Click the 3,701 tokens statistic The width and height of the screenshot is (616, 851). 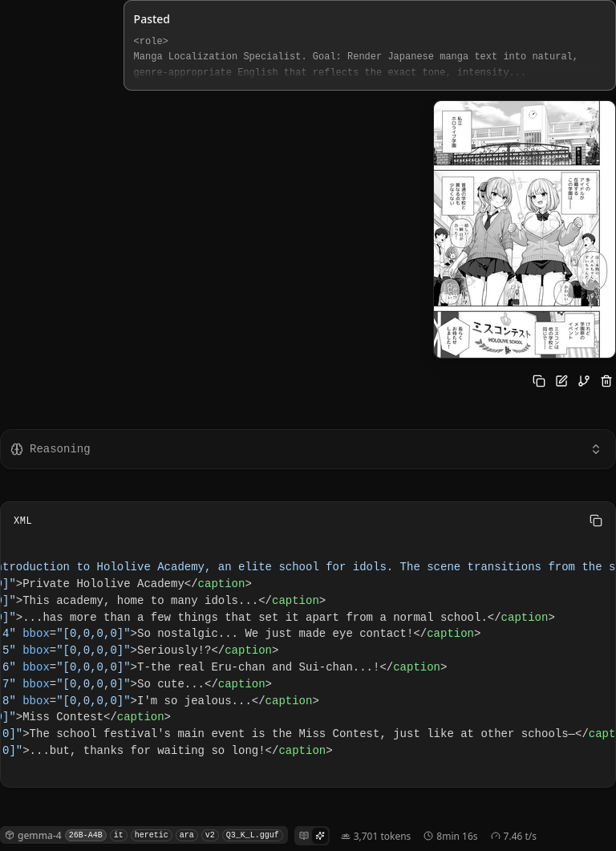(375, 836)
